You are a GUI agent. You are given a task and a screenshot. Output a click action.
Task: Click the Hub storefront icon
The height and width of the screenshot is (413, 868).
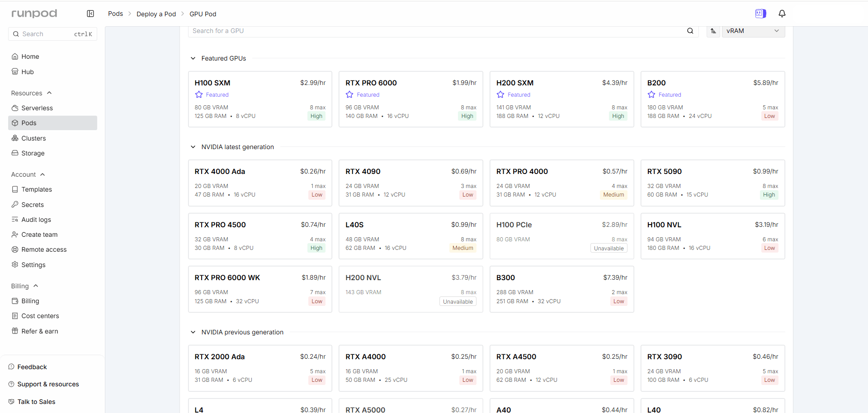click(15, 72)
